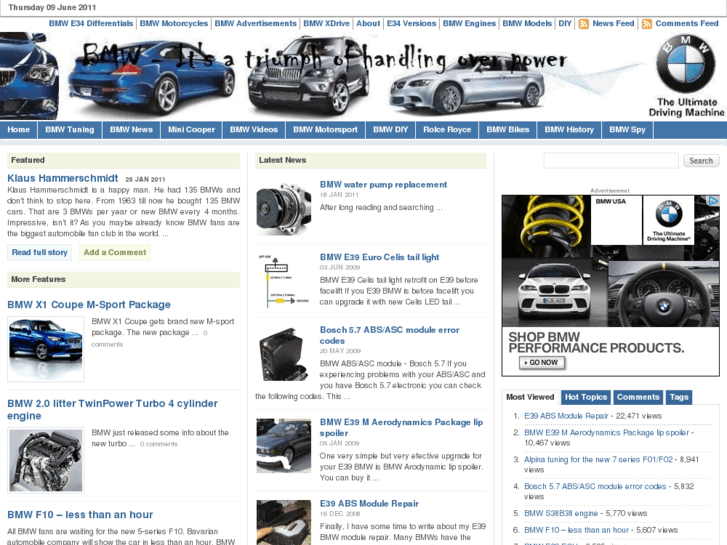Select BMW Bikes navigation item
Viewport: 727px width, 545px height.
[508, 130]
